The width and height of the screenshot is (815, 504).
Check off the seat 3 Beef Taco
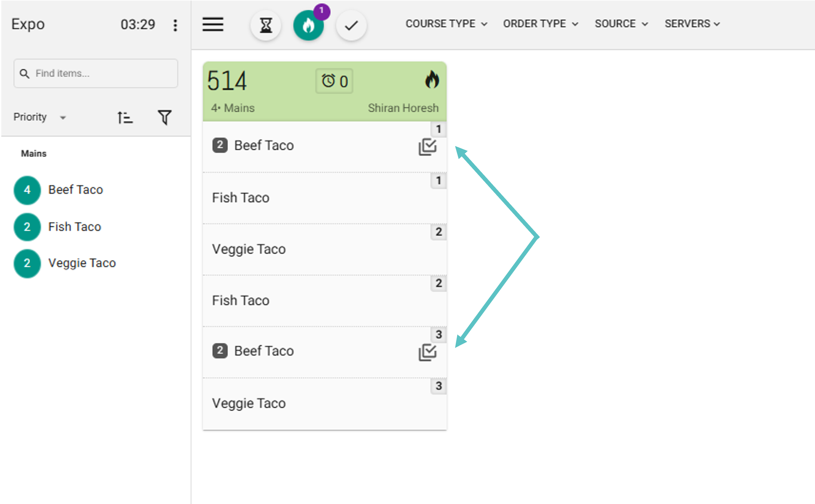(x=427, y=352)
